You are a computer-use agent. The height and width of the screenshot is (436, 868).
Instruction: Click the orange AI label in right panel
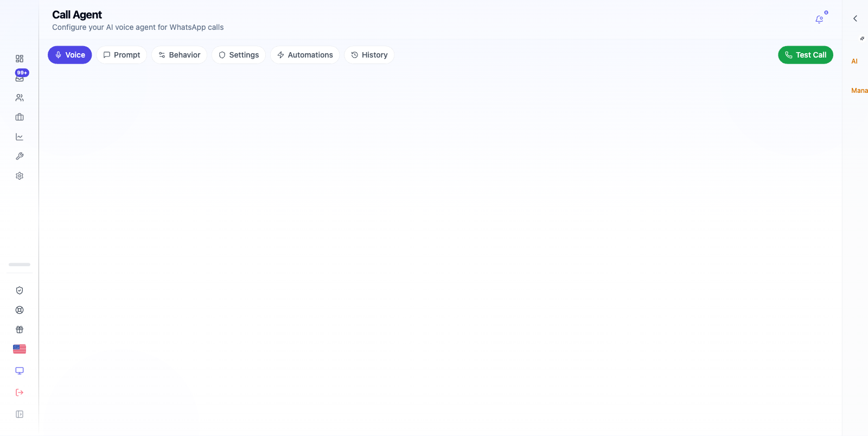click(854, 61)
